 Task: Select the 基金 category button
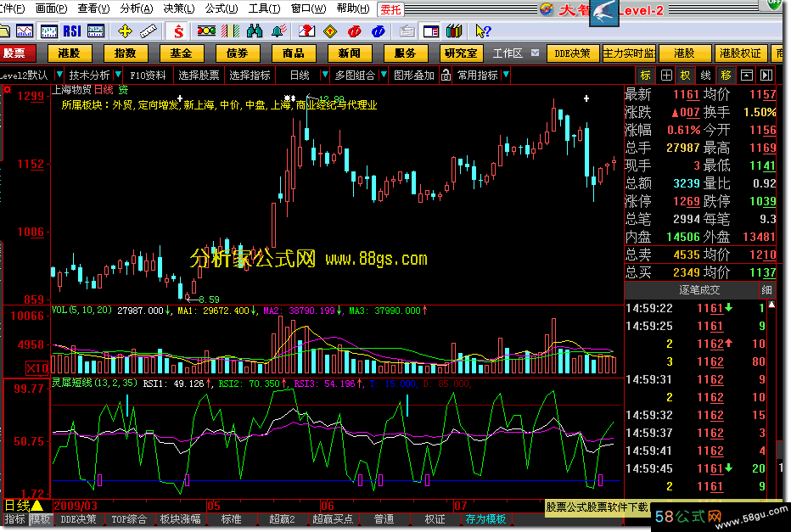point(181,53)
